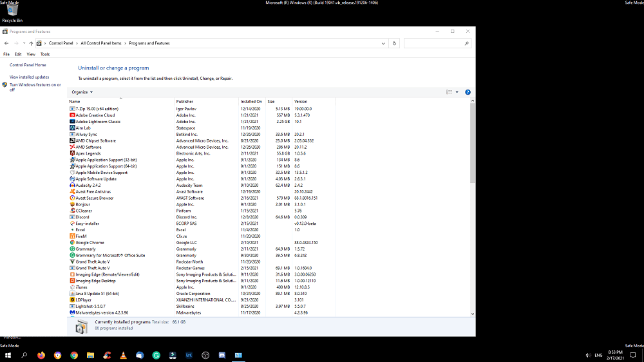Click the vertical scrollbar thumb
The height and width of the screenshot is (362, 644).
click(x=472, y=143)
